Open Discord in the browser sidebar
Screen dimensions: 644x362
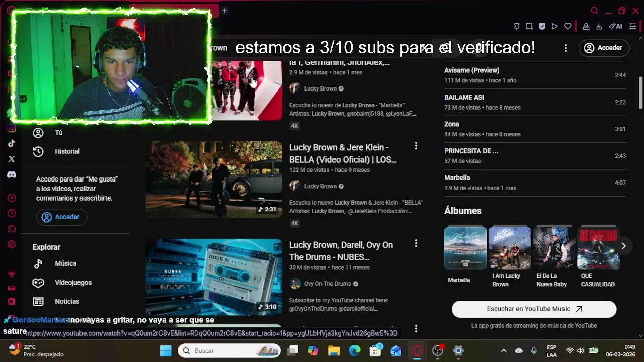(12, 174)
